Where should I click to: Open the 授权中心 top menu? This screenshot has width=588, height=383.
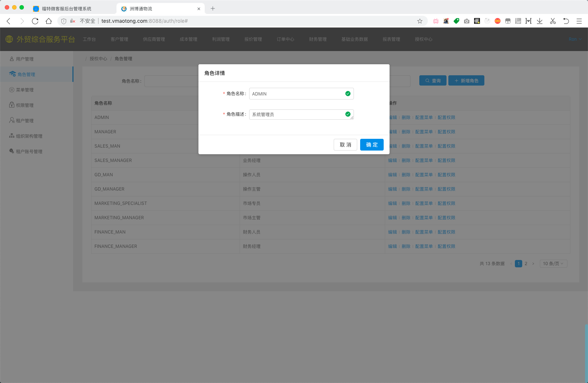(424, 39)
